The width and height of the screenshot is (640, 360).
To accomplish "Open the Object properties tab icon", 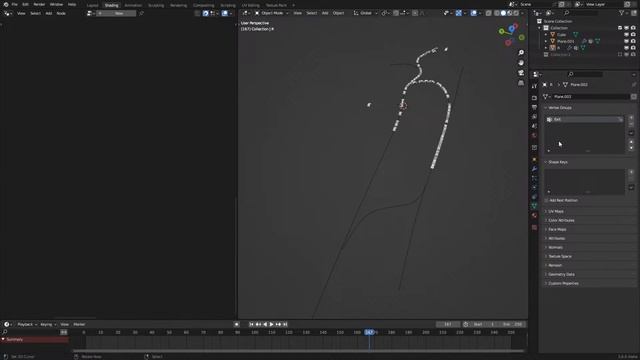I will click(534, 160).
